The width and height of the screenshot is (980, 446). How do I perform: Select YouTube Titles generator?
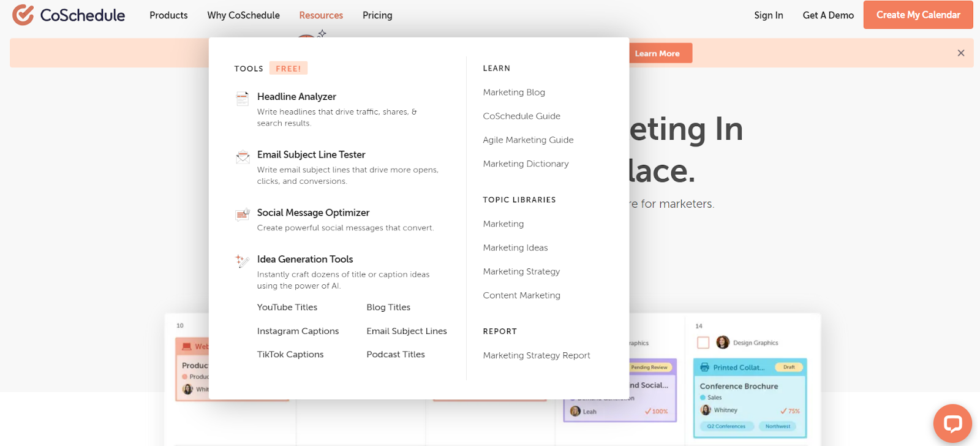[287, 307]
